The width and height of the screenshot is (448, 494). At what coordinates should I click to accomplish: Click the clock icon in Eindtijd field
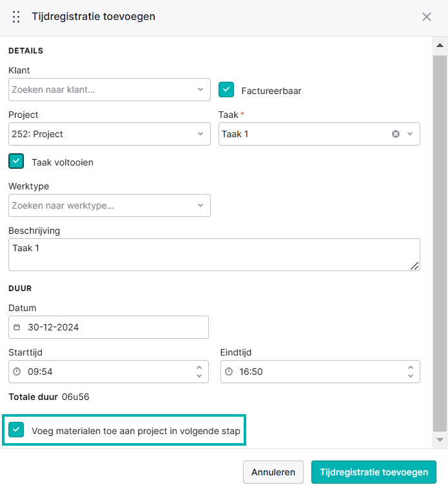click(x=229, y=372)
